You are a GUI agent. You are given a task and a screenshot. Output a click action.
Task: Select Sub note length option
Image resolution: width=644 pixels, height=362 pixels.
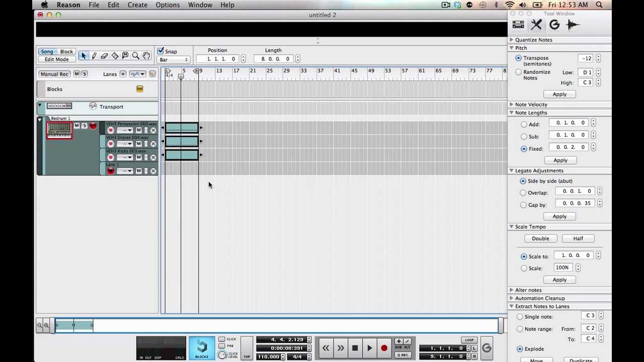coord(524,137)
